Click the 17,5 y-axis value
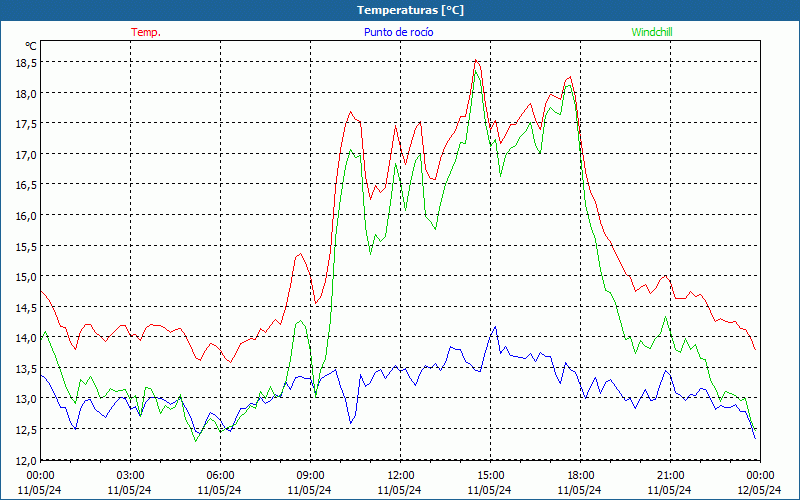 (28, 123)
